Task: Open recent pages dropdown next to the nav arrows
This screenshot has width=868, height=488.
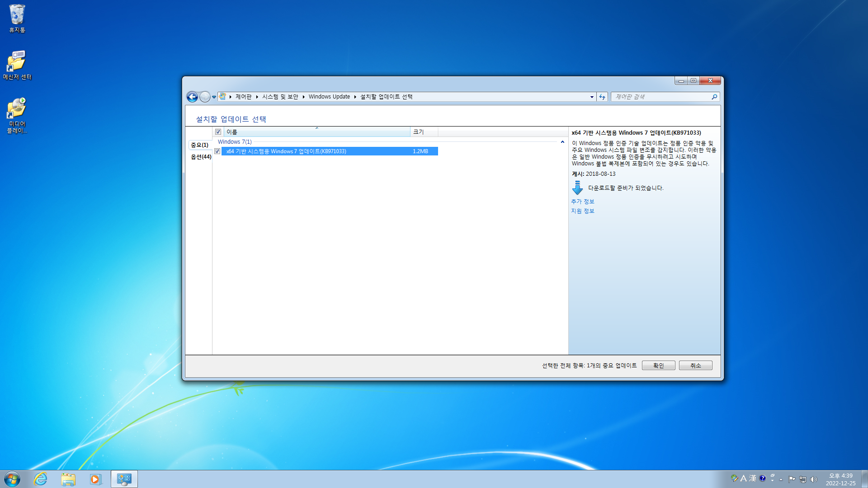Action: tap(214, 97)
